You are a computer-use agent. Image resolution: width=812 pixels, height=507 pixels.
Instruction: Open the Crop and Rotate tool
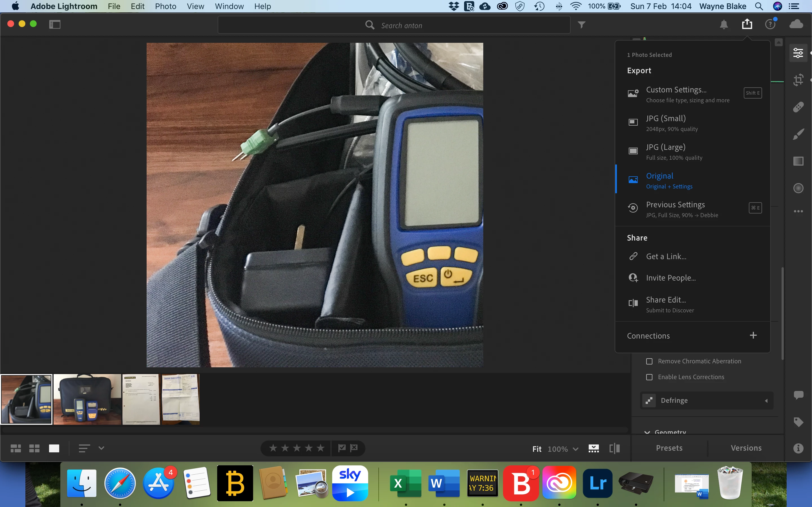[798, 80]
